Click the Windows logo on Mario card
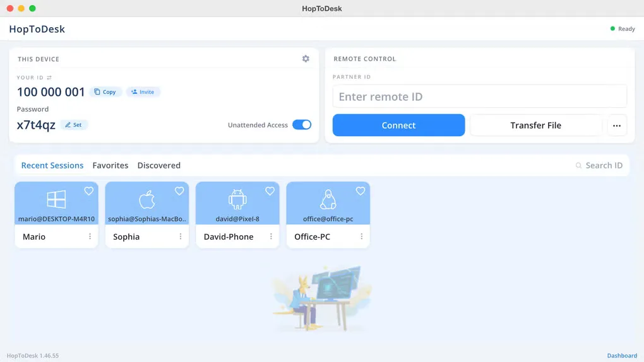The image size is (644, 362). coord(56,199)
